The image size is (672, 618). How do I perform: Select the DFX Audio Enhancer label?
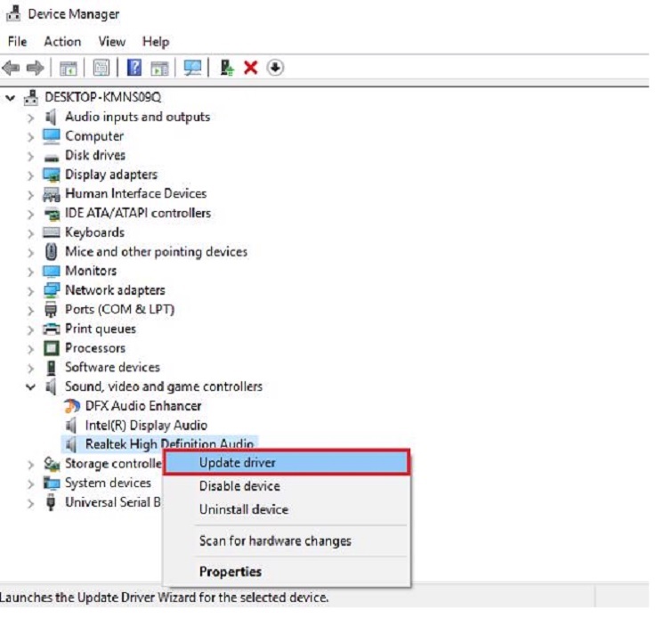[x=143, y=406]
